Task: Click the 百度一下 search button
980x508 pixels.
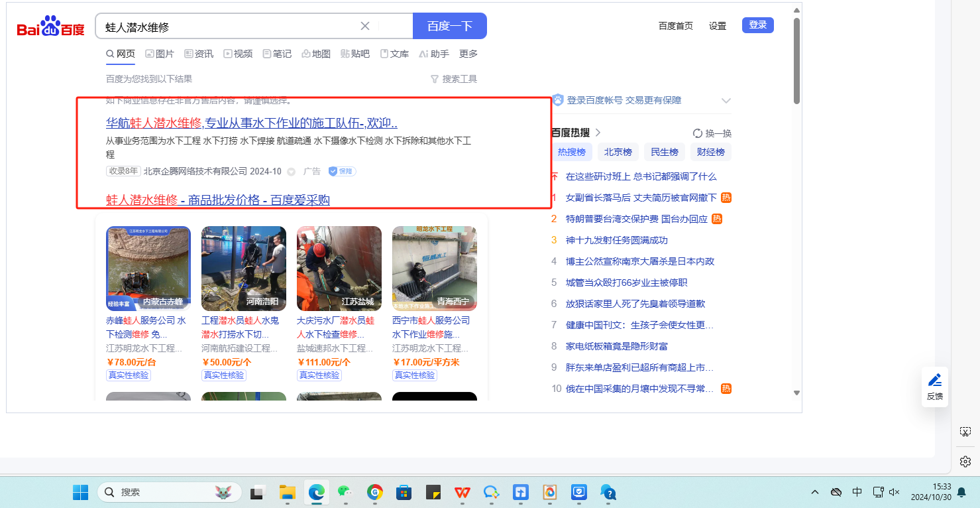Action: 450,26
